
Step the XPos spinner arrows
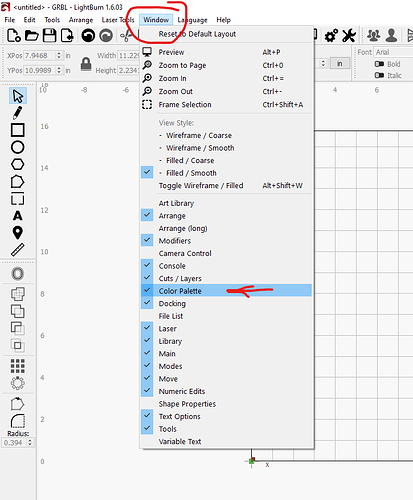[59, 55]
